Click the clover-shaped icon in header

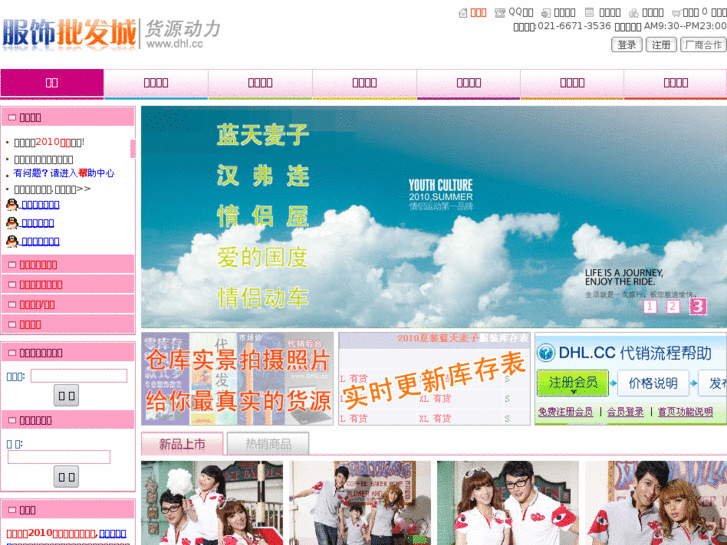[633, 13]
